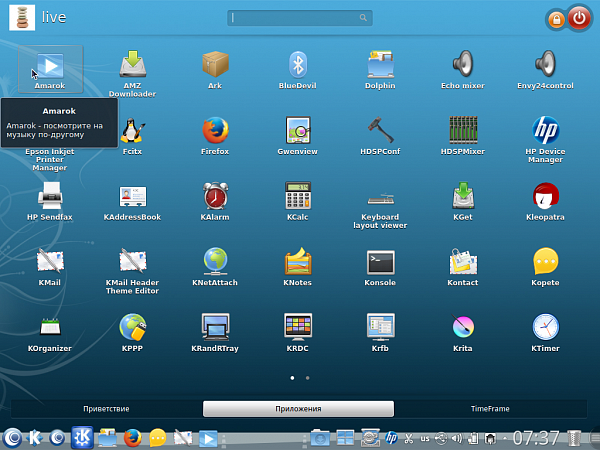Viewport: 600px width, 450px height.
Task: Open KTimer
Action: pos(545,333)
